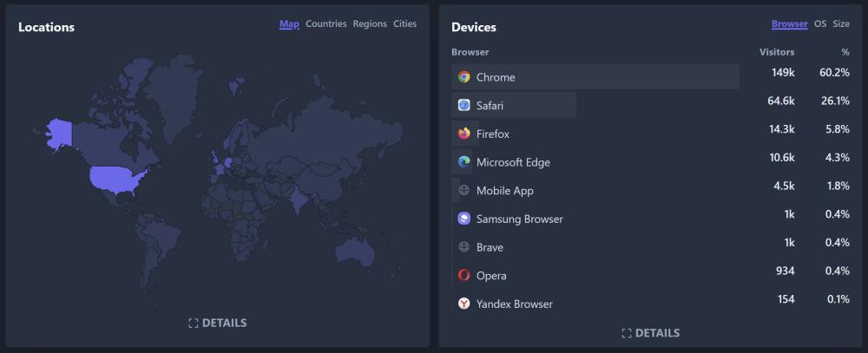Viewport: 868px width, 353px height.
Task: Open the Cities tab in Locations
Action: tap(404, 24)
